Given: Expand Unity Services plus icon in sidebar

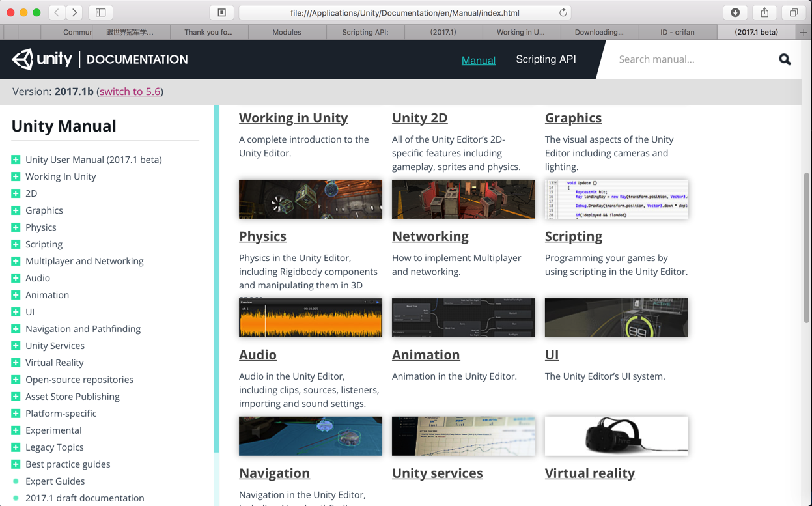Looking at the screenshot, I should (16, 346).
